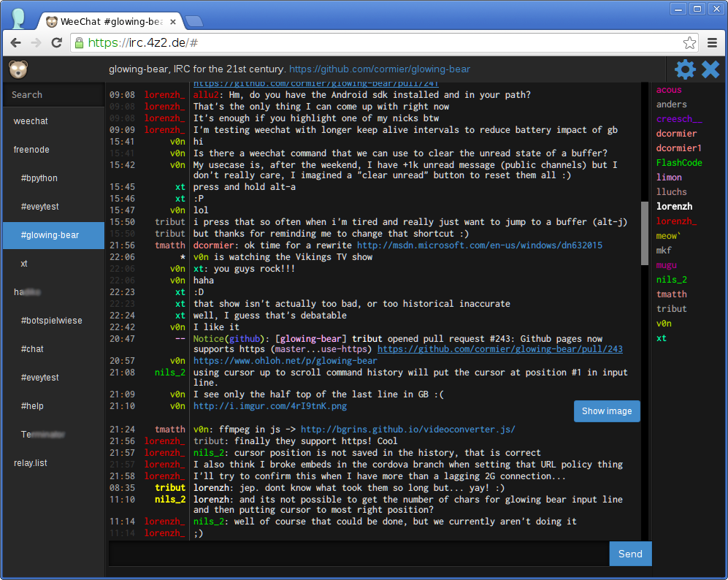The width and height of the screenshot is (728, 580).
Task: Open the ohloh.net glowing-bear link
Action: click(285, 361)
